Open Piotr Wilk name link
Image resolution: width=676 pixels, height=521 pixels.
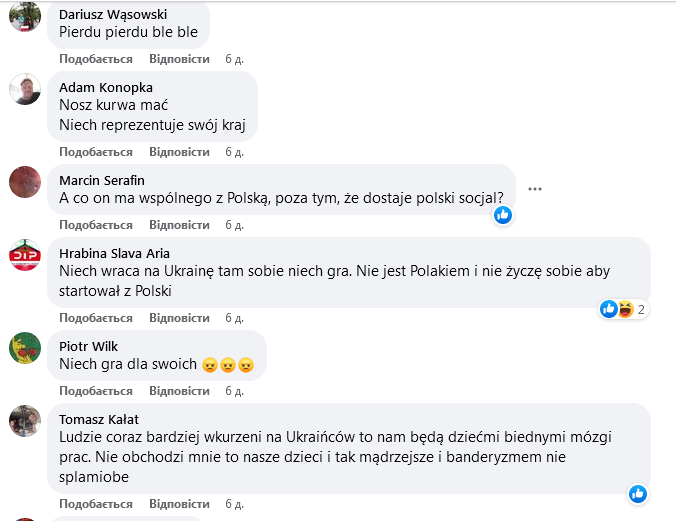tap(88, 346)
